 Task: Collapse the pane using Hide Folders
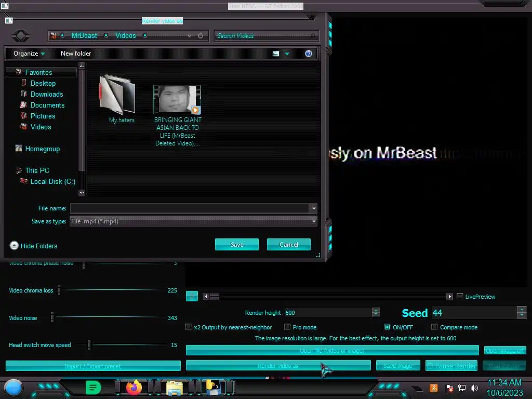pyautogui.click(x=34, y=246)
